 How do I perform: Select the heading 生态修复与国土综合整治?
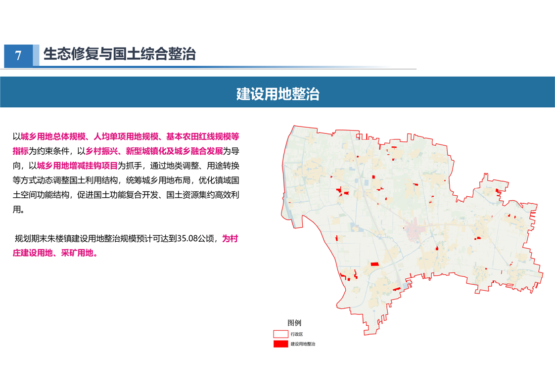click(x=120, y=54)
